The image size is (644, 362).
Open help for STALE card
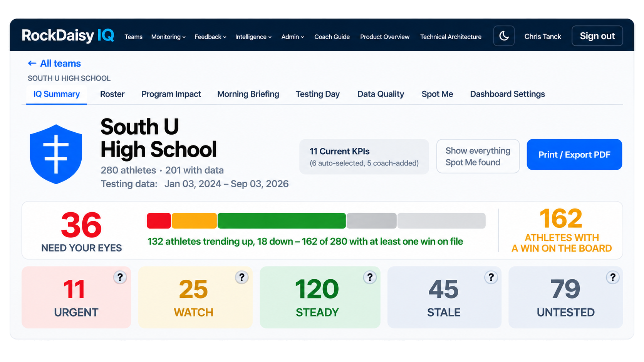tap(491, 277)
